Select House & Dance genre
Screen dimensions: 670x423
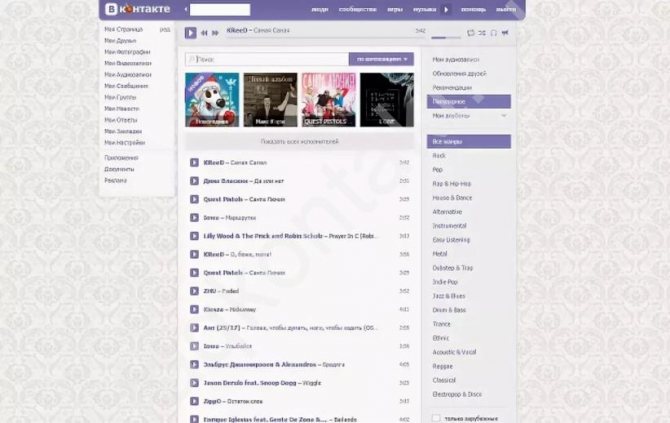pos(452,198)
